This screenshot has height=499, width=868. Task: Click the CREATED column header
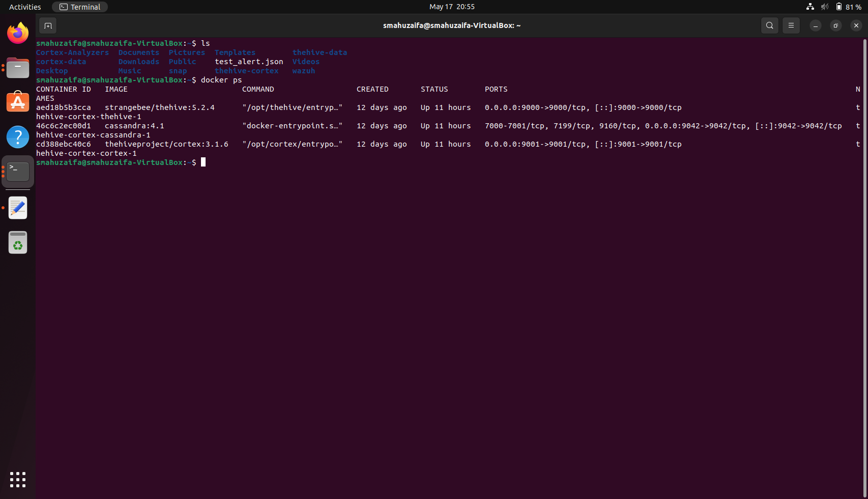(372, 89)
